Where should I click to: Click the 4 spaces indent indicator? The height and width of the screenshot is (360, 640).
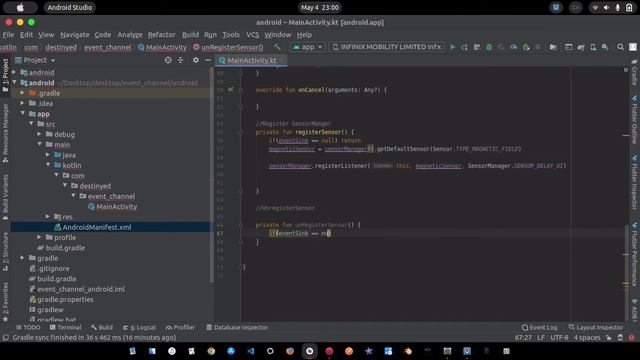tap(587, 338)
